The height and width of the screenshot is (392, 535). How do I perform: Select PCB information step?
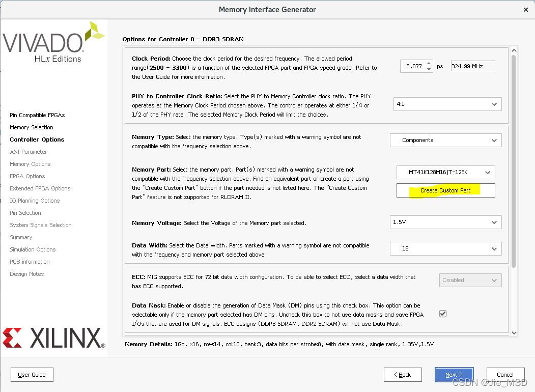[30, 262]
